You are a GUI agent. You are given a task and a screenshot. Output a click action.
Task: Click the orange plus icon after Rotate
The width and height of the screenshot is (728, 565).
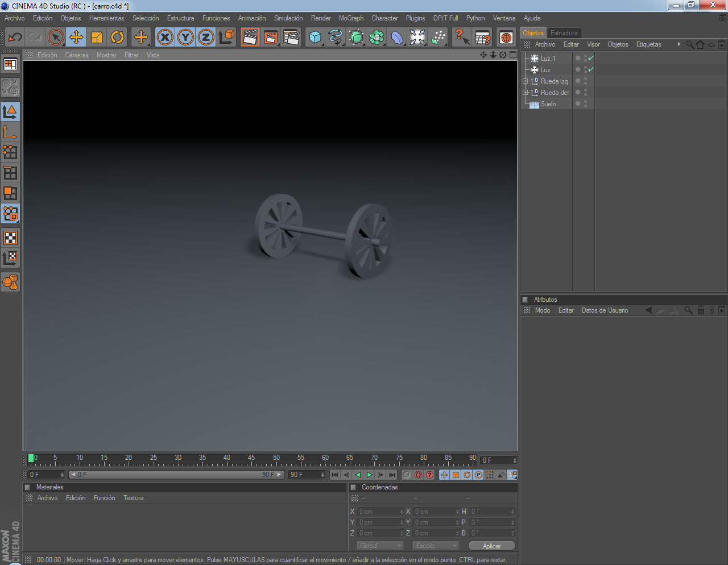[x=140, y=38]
